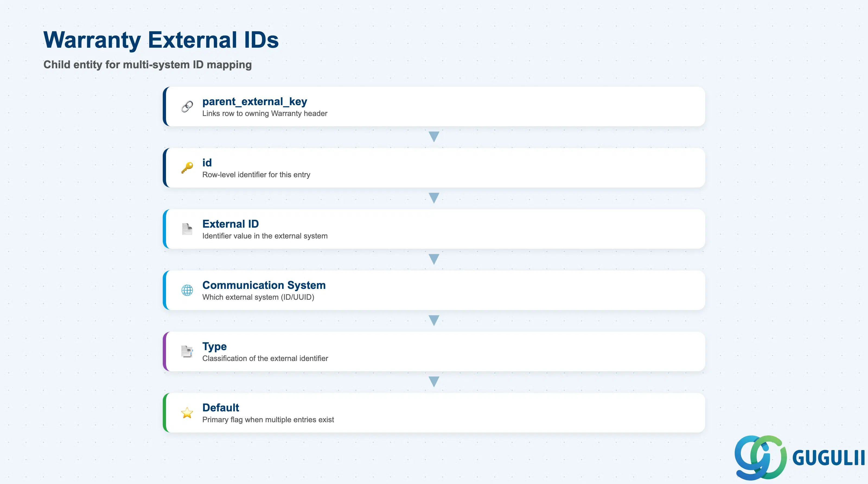
Task: Click the 'Warranty External IDs' title
Action: pyautogui.click(x=161, y=40)
